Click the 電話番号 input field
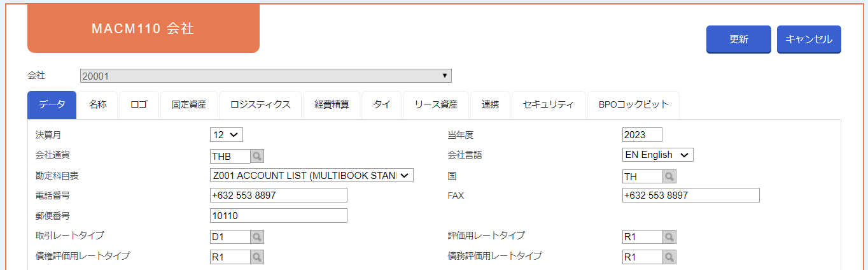 279,195
